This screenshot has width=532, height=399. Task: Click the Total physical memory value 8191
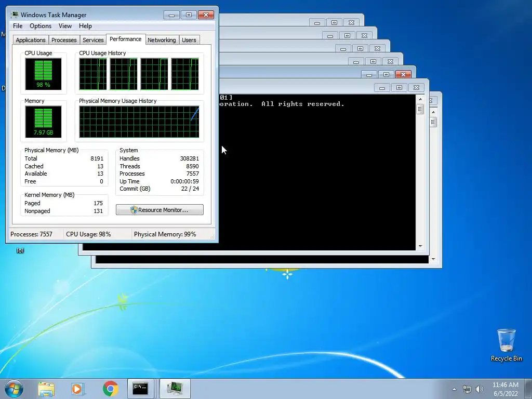tap(97, 158)
